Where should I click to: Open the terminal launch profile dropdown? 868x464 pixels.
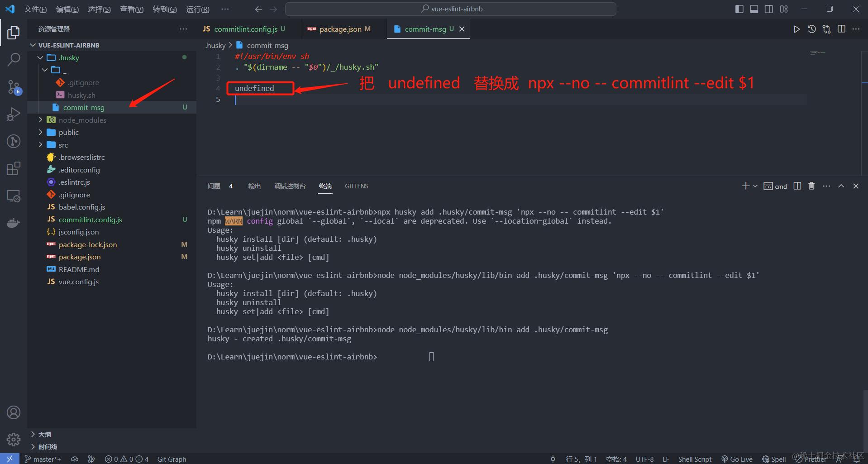[755, 186]
